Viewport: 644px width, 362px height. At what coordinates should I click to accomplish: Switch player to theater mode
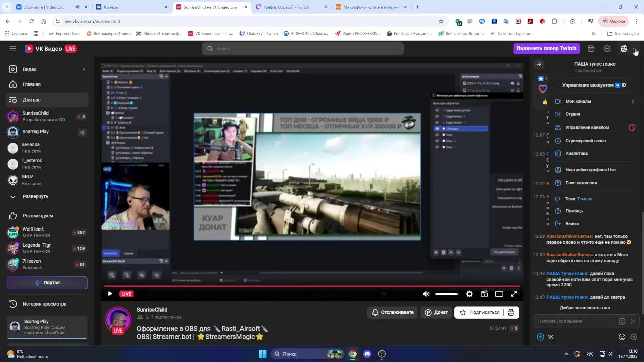point(499,294)
